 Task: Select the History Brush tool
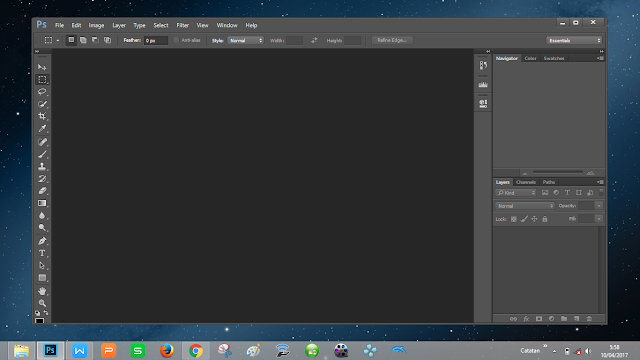(x=42, y=178)
